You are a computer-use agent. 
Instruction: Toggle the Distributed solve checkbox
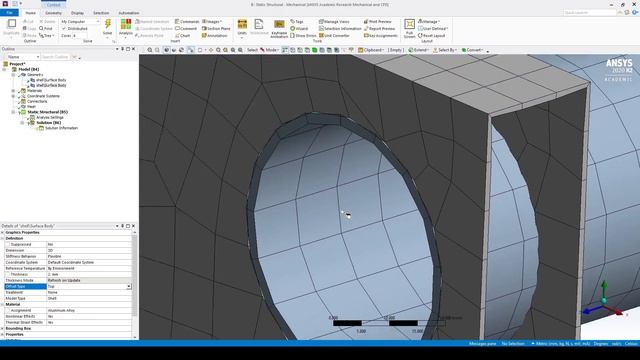point(64,29)
